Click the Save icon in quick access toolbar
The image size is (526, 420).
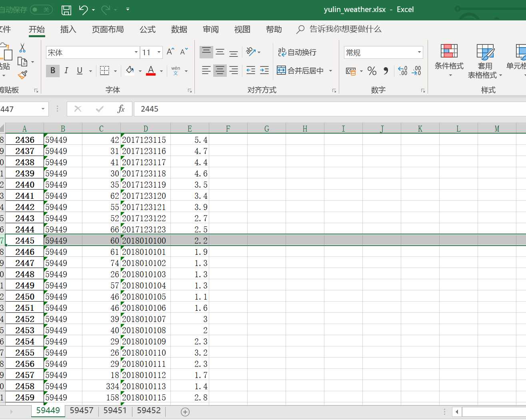coord(66,10)
